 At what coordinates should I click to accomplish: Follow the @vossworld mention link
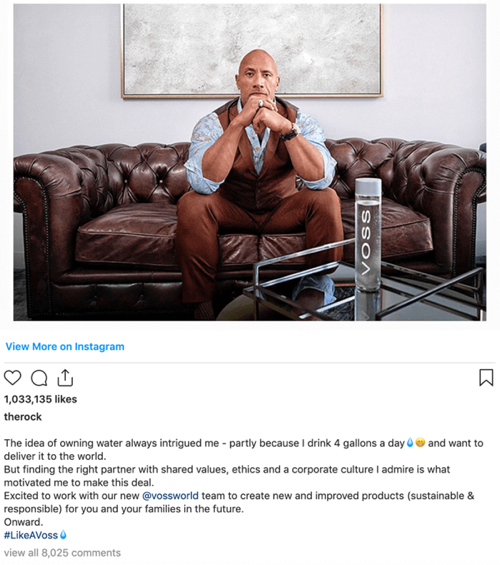[x=170, y=496]
